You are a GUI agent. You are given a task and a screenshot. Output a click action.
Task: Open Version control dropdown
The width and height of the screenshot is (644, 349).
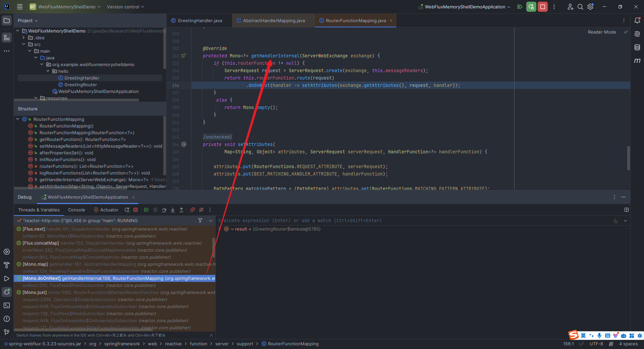(x=125, y=7)
